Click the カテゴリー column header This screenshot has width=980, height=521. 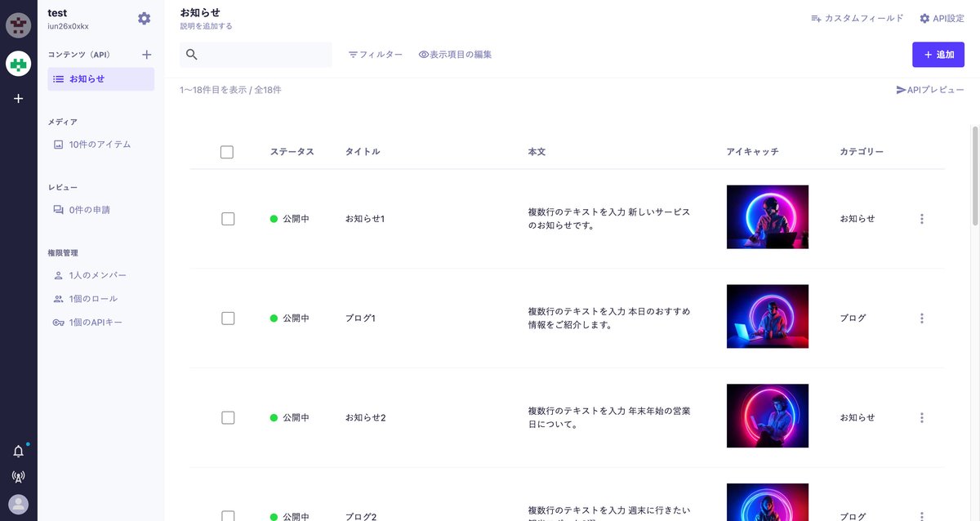[862, 152]
